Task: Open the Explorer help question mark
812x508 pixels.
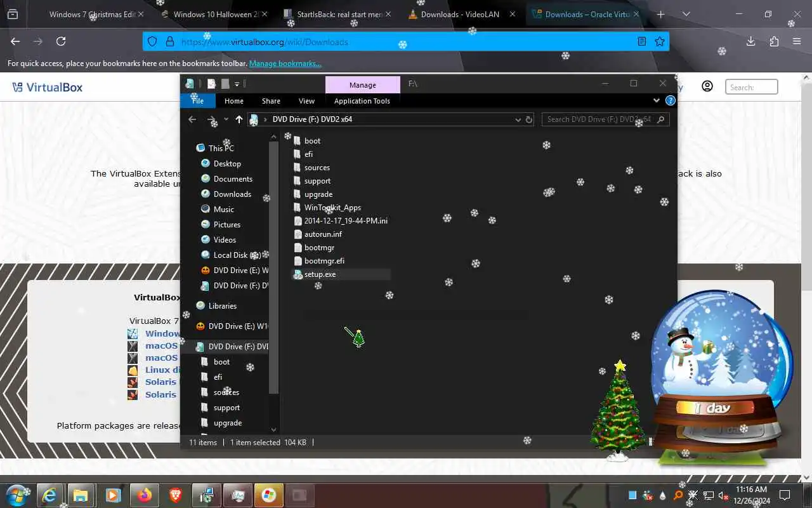Action: coord(670,100)
